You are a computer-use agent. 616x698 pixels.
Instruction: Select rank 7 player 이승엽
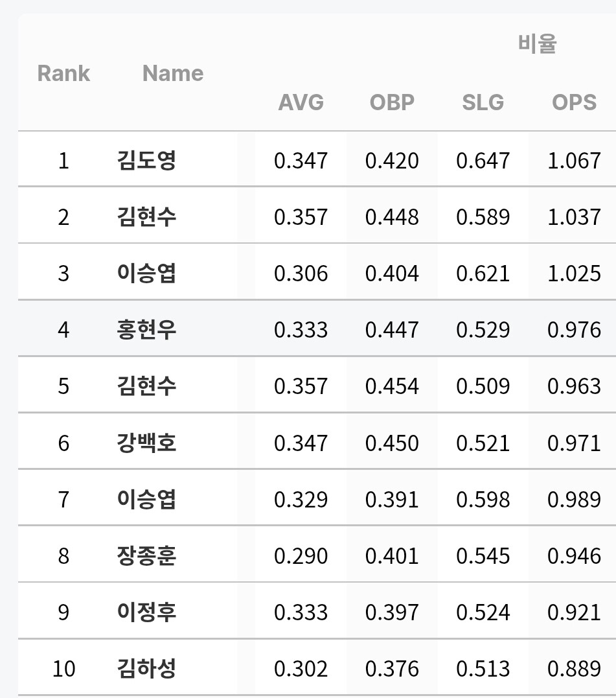(x=146, y=499)
